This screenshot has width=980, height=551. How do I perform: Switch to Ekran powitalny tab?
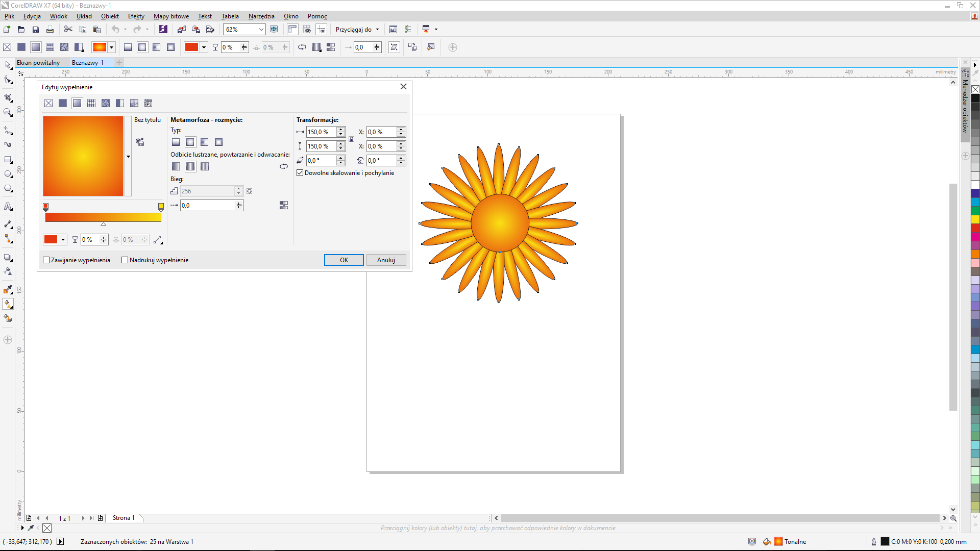click(38, 63)
